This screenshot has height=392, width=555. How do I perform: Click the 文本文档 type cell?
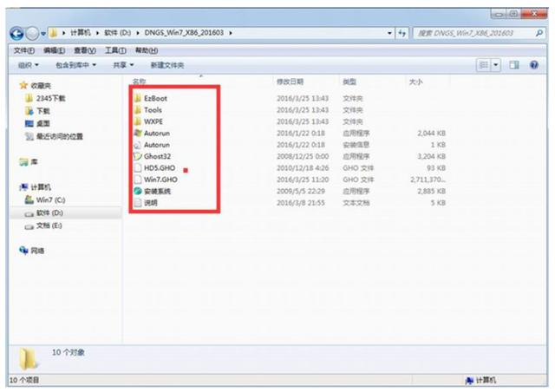click(356, 203)
